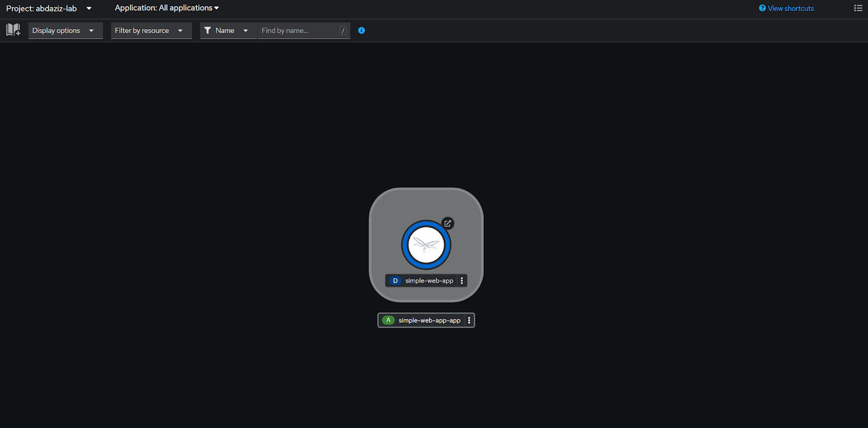Open the Application All applications selector
The image size is (868, 428).
[x=167, y=8]
